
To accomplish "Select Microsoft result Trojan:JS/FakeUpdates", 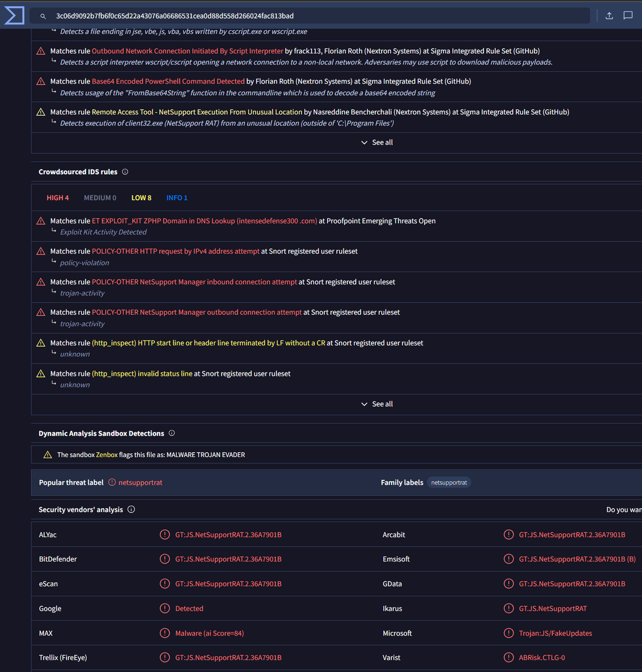I will [555, 633].
